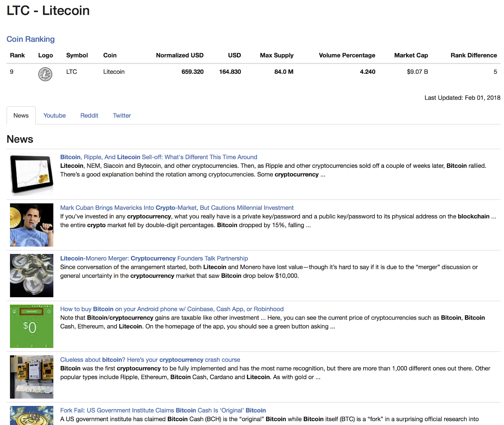Click the Rank Difference column header
504x425 pixels.
pos(474,55)
